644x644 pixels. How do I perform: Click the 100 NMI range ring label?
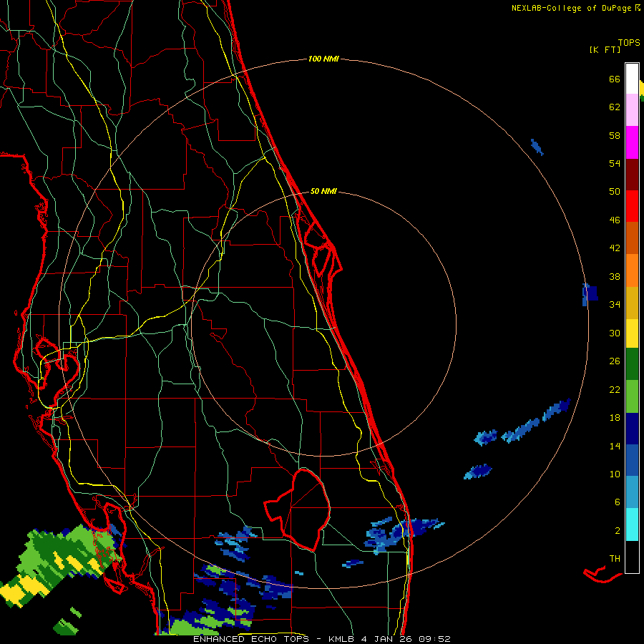coord(323,59)
